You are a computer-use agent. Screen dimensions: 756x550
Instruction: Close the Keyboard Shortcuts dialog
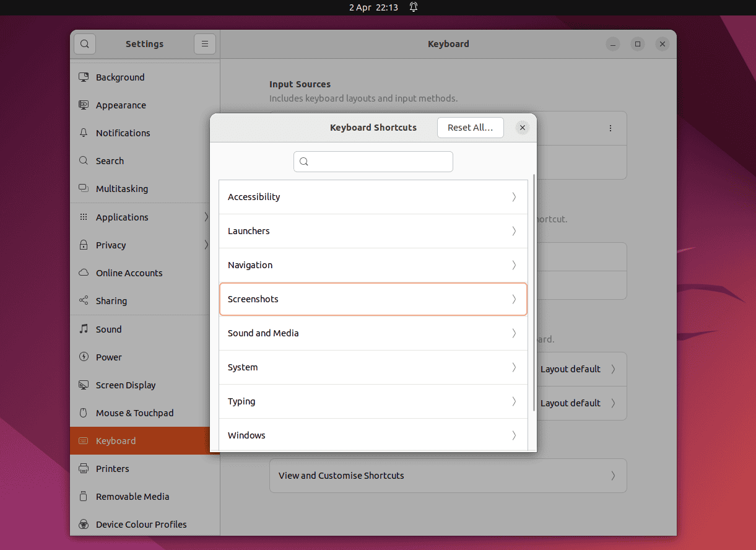[523, 128]
